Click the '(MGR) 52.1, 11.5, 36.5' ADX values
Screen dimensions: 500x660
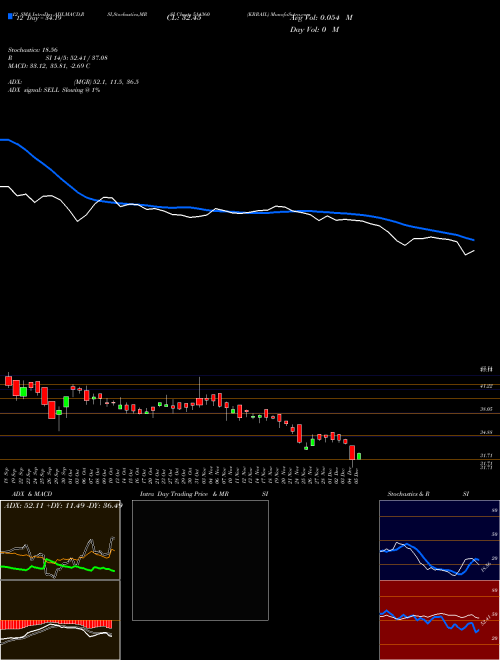pos(106,82)
